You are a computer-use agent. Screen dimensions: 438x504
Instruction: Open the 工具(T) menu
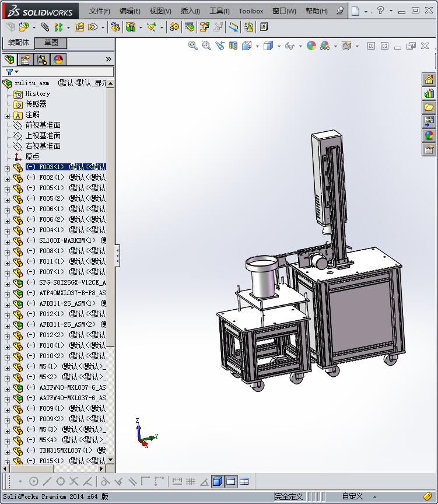click(x=219, y=11)
